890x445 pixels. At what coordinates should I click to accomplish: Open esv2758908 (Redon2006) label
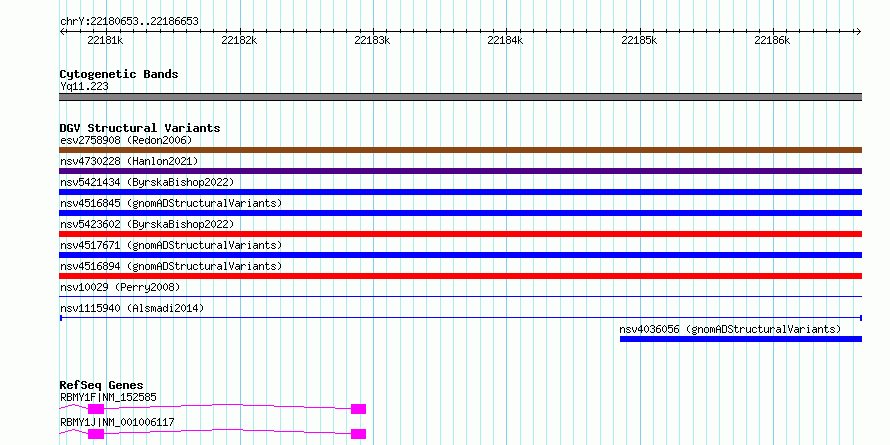coord(126,140)
